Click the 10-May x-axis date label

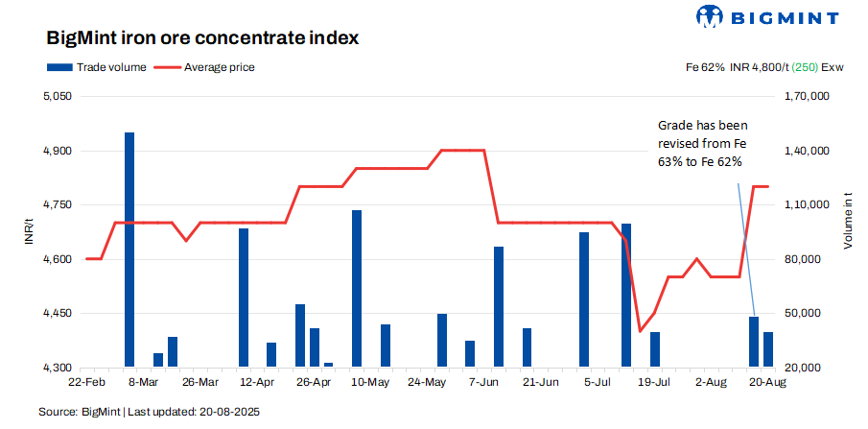pos(370,381)
